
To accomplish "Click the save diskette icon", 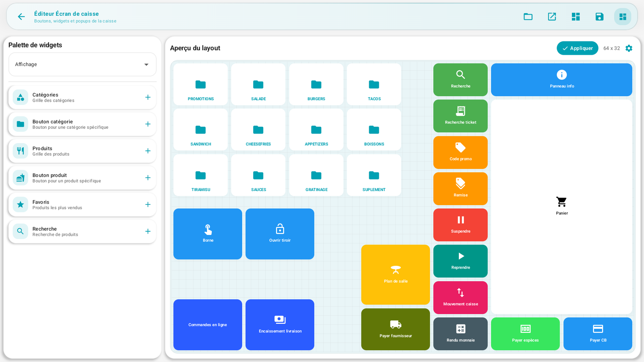I will [x=599, y=16].
